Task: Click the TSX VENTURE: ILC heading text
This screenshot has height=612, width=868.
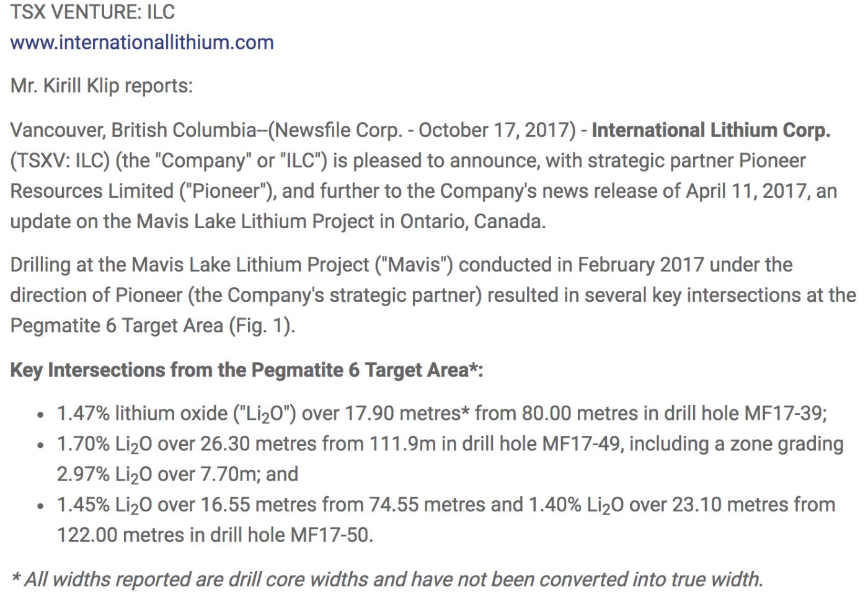Action: 92,11
